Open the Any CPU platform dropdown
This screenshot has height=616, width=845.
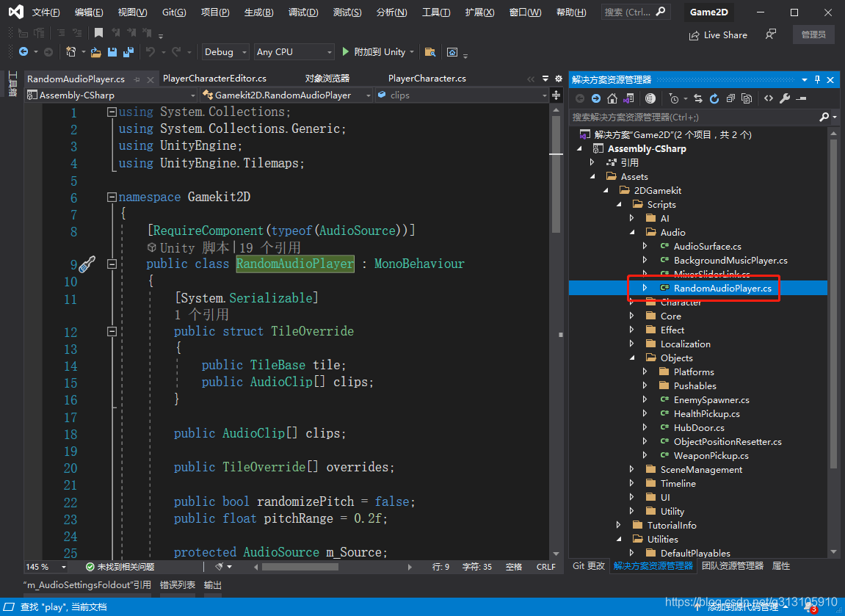click(x=294, y=51)
